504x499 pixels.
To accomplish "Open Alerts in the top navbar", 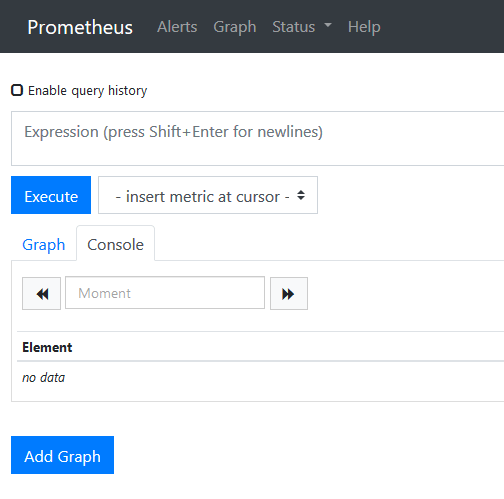I will click(x=177, y=27).
